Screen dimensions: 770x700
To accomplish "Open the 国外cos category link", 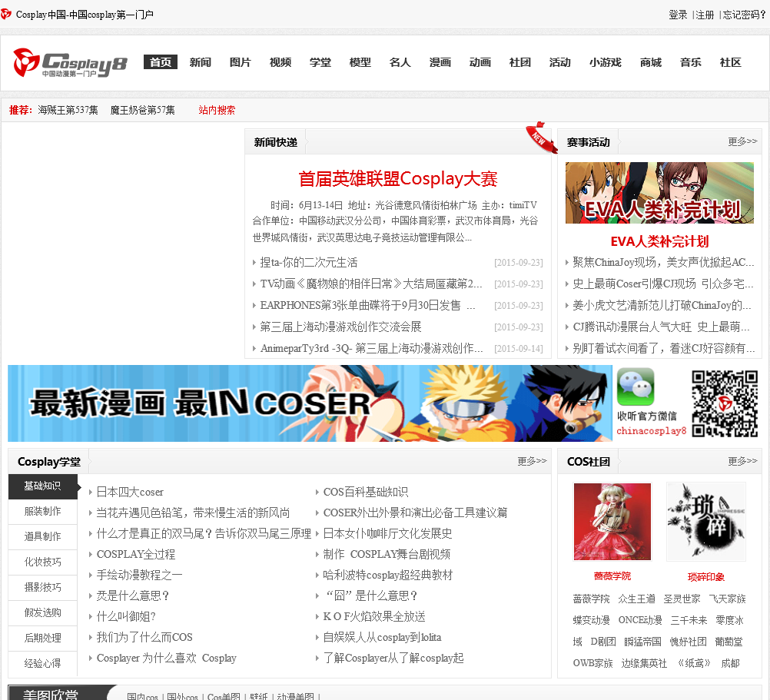I will pyautogui.click(x=182, y=696).
